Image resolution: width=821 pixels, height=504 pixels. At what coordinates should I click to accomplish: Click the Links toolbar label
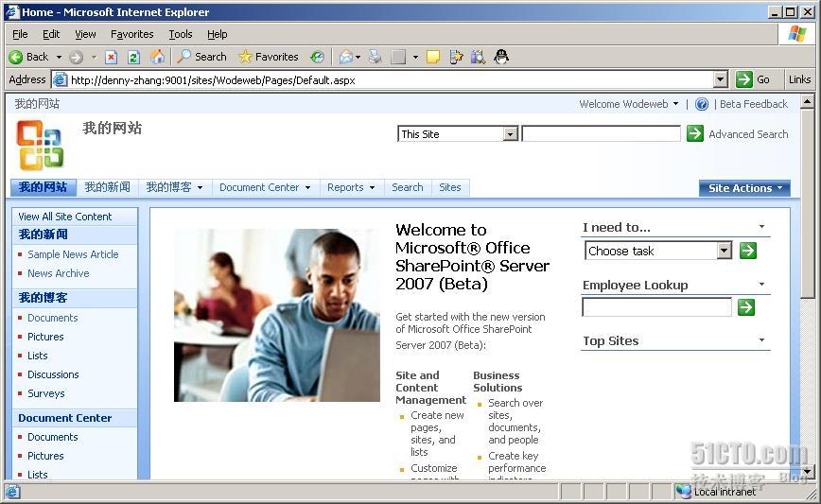pyautogui.click(x=799, y=79)
